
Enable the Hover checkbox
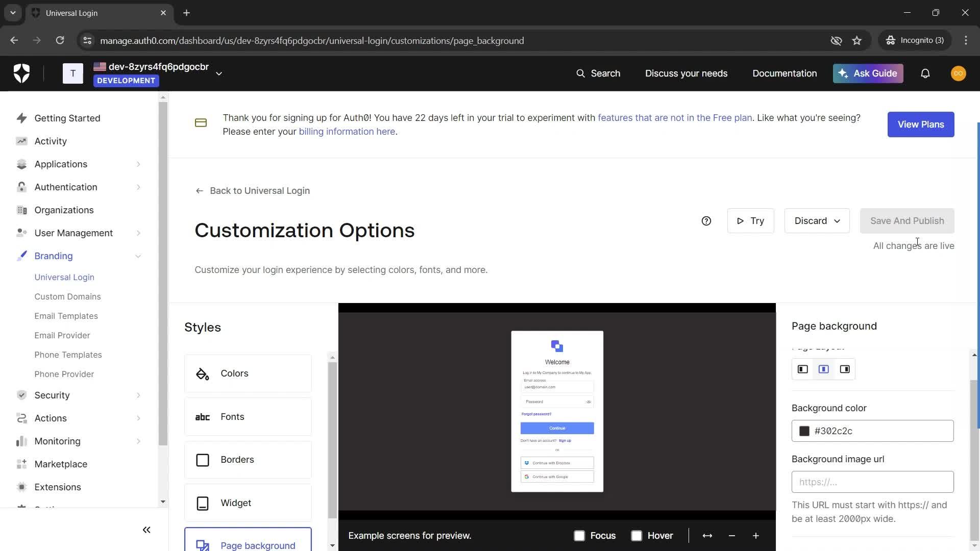(636, 536)
